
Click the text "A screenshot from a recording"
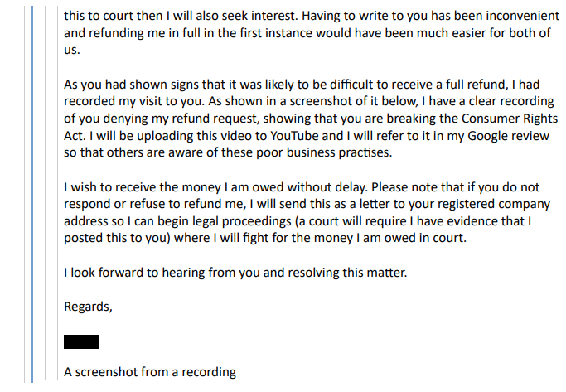pyautogui.click(x=150, y=372)
